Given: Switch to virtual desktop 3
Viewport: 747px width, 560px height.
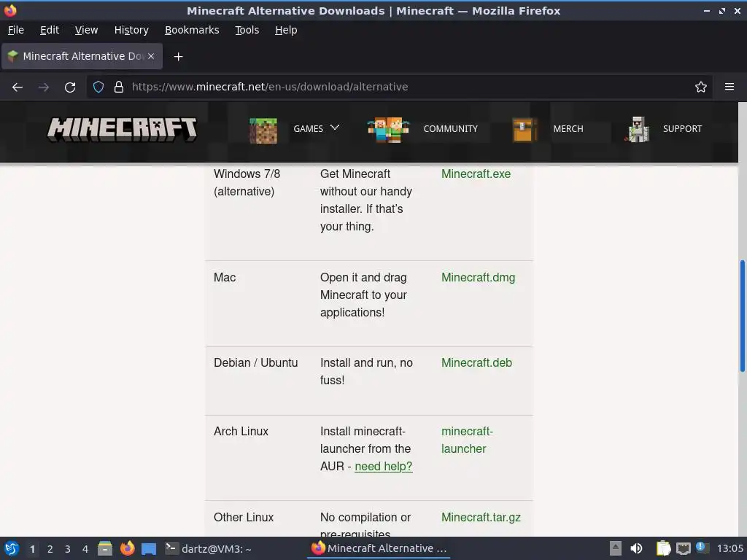Looking at the screenshot, I should tap(68, 549).
